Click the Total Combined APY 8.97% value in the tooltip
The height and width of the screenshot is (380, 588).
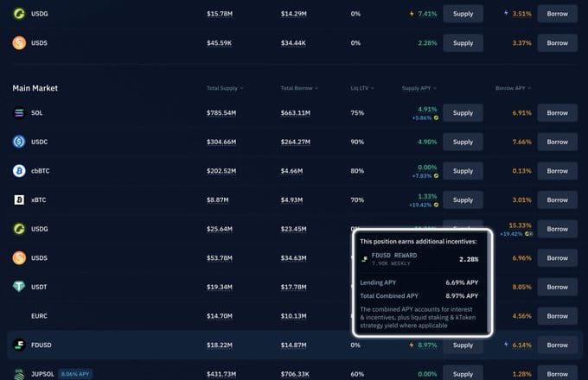pyautogui.click(x=462, y=295)
